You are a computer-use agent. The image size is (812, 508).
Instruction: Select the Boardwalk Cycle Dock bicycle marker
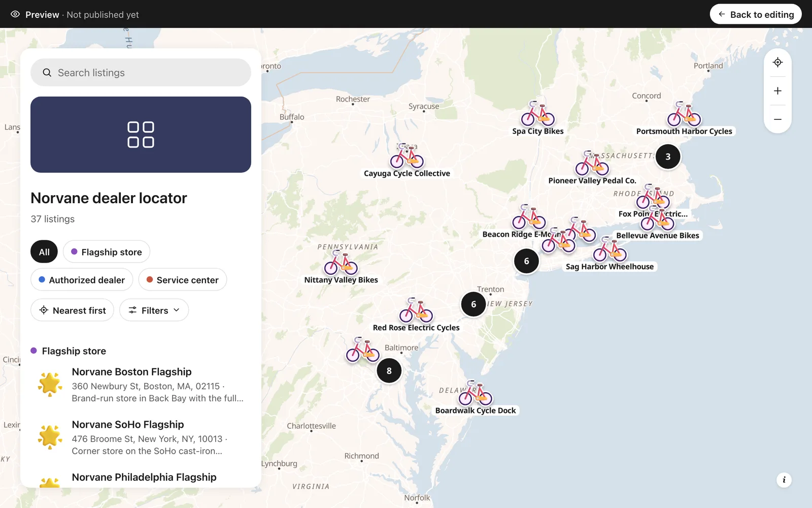[x=476, y=393]
